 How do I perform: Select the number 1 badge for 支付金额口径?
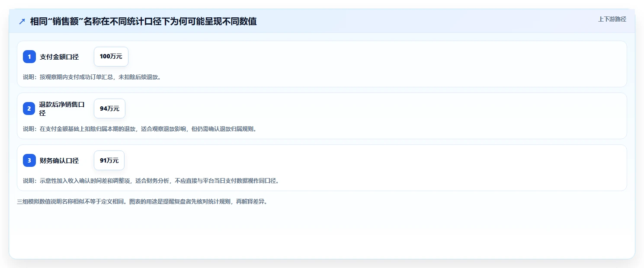pos(29,57)
